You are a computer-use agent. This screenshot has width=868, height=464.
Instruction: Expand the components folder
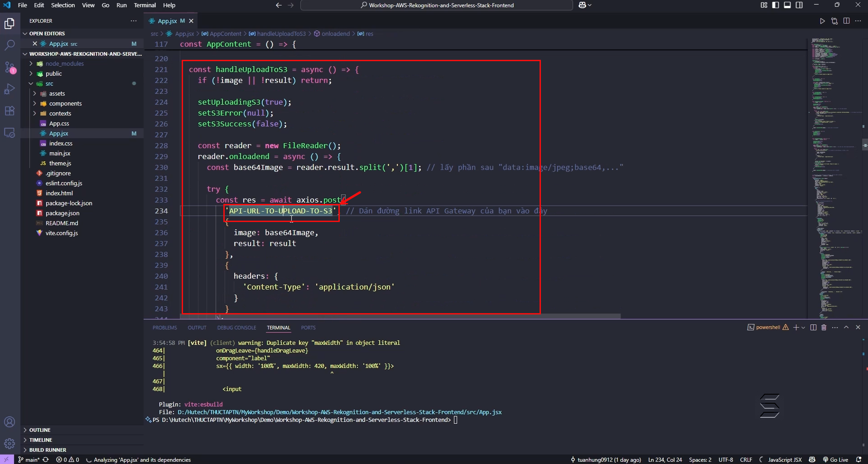tap(34, 103)
